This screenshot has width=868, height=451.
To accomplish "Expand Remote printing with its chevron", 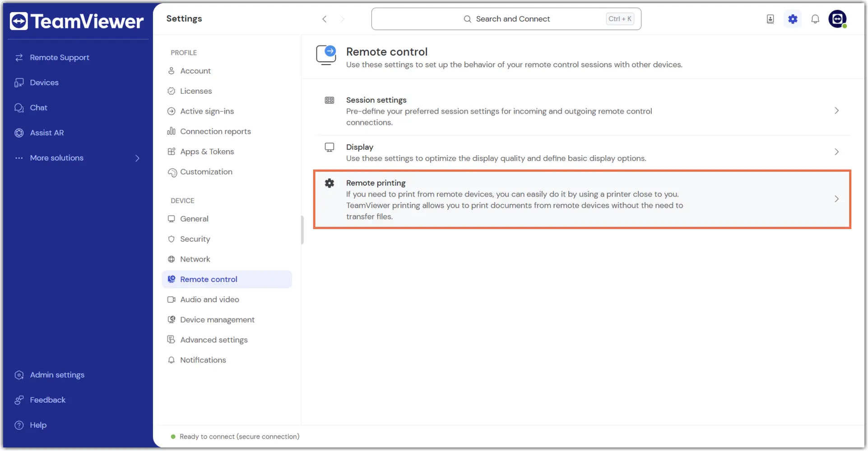I will click(836, 199).
